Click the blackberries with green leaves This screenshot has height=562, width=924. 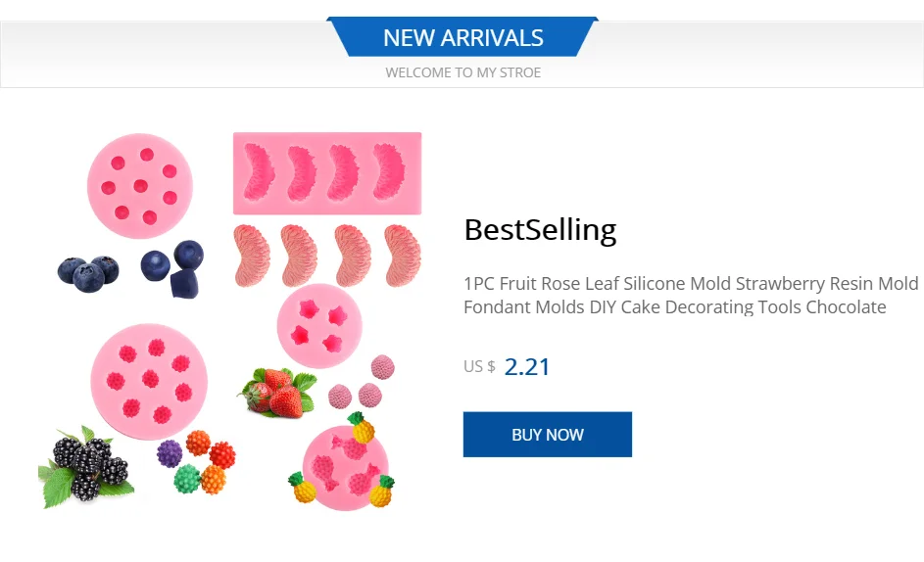click(84, 465)
